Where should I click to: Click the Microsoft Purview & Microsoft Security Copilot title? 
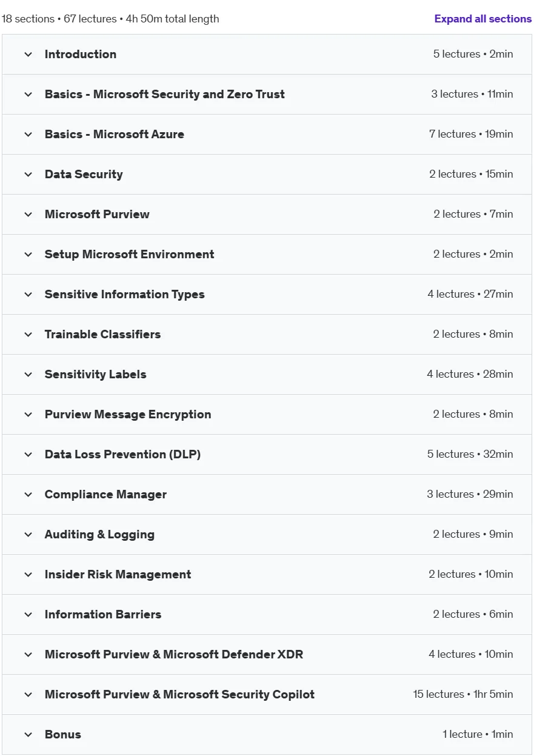point(179,695)
